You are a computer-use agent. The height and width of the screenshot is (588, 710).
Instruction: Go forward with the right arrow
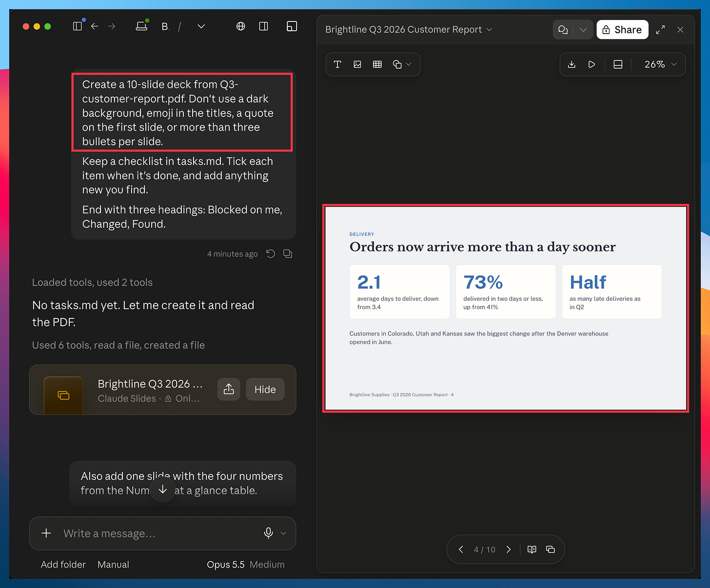point(112,26)
